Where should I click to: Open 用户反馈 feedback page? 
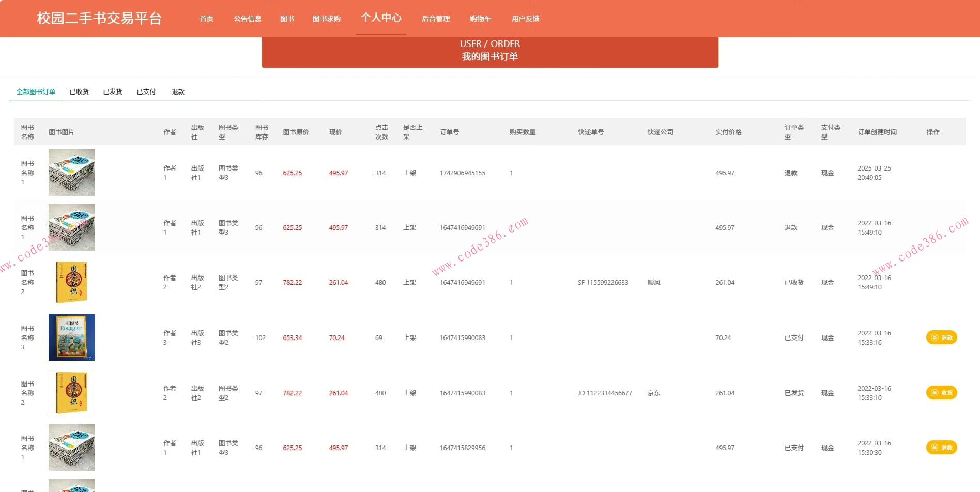tap(526, 19)
